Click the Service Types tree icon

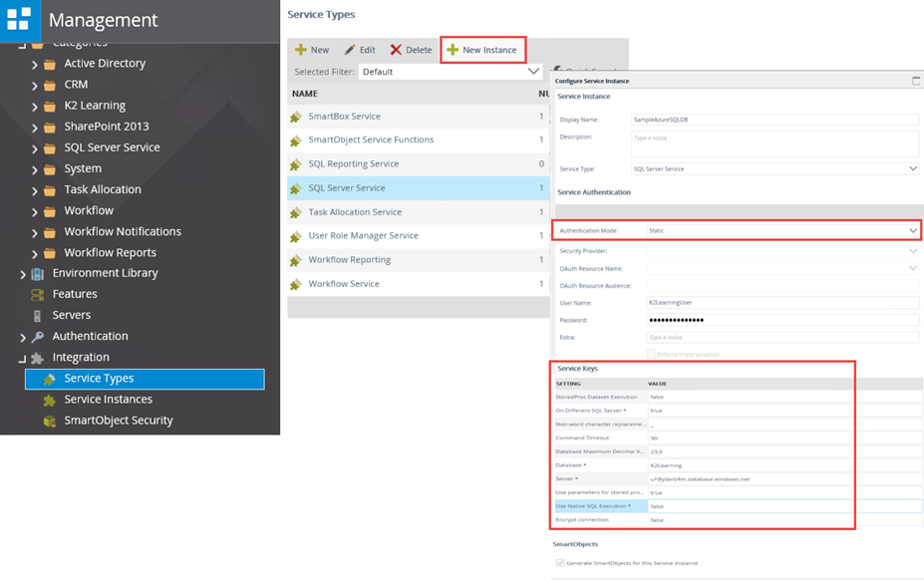coord(50,379)
